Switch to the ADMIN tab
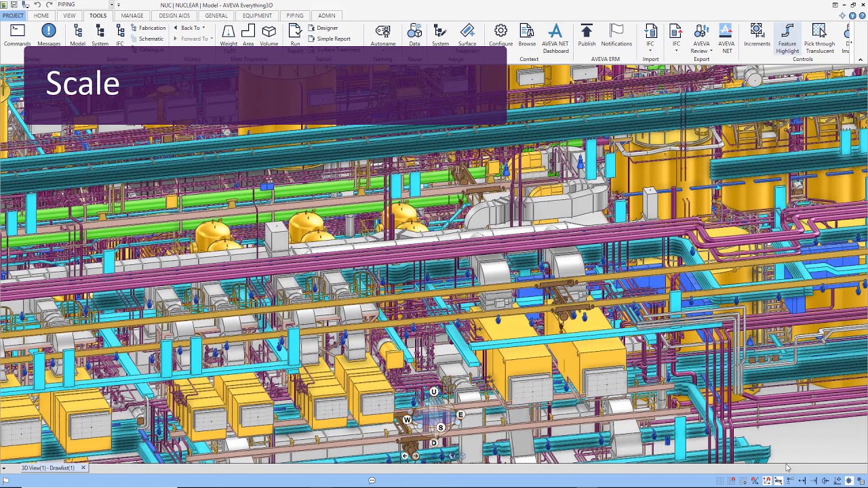This screenshot has width=868, height=488. (x=326, y=16)
